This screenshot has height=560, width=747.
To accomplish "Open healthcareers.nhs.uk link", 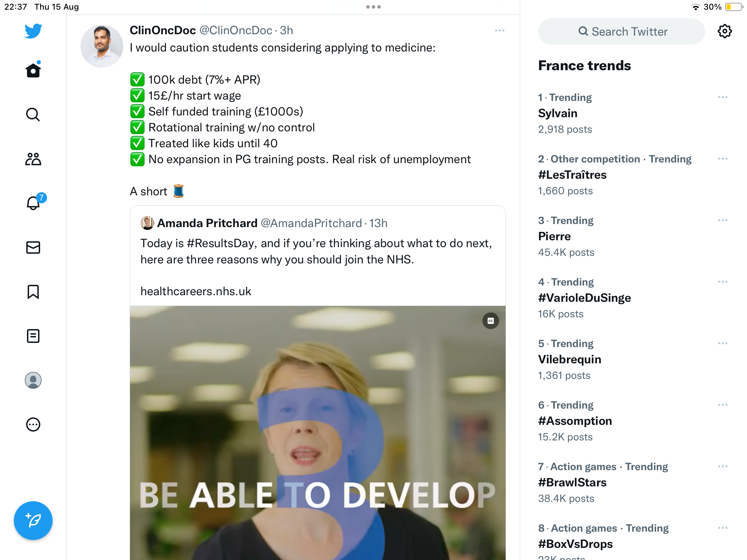I will tap(196, 291).
